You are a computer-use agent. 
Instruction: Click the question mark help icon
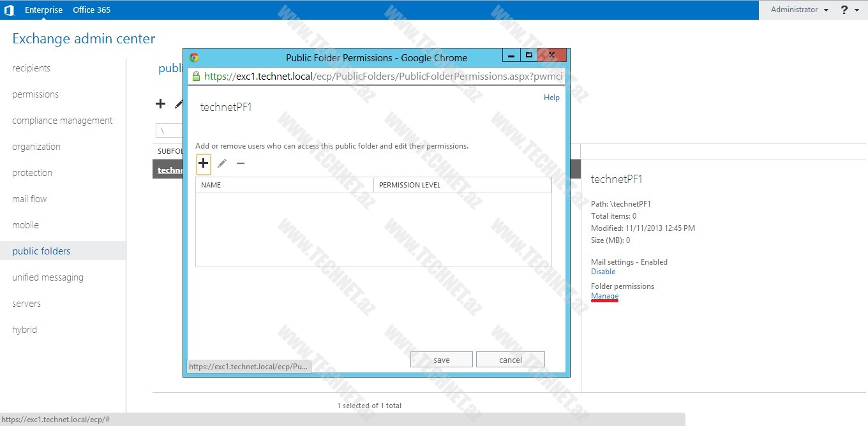pyautogui.click(x=844, y=10)
